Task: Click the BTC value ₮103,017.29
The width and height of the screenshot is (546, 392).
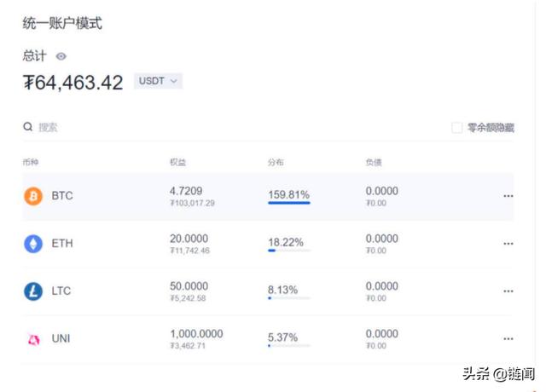Action: 192,203
